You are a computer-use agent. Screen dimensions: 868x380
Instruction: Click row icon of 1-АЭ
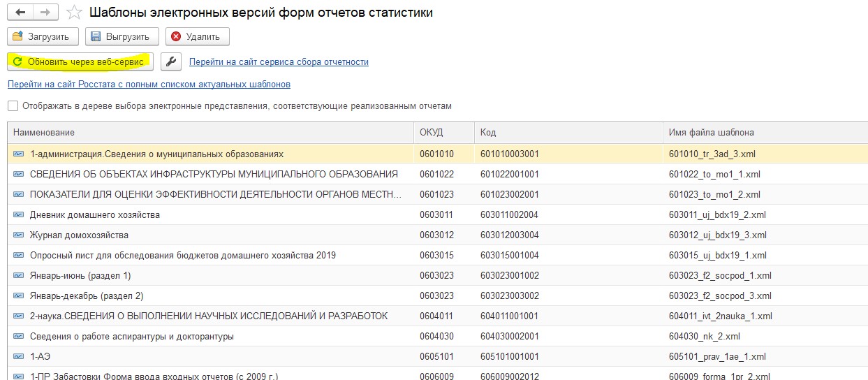pyautogui.click(x=19, y=356)
